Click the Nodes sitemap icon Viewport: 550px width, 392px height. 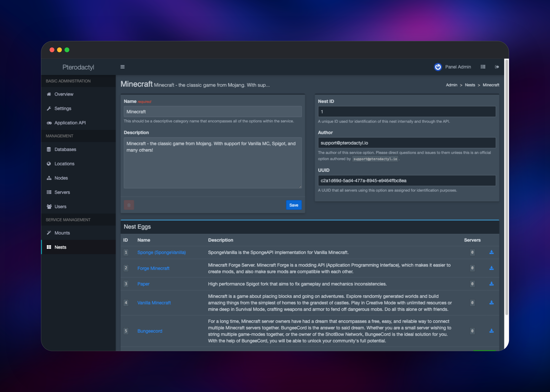pos(49,178)
